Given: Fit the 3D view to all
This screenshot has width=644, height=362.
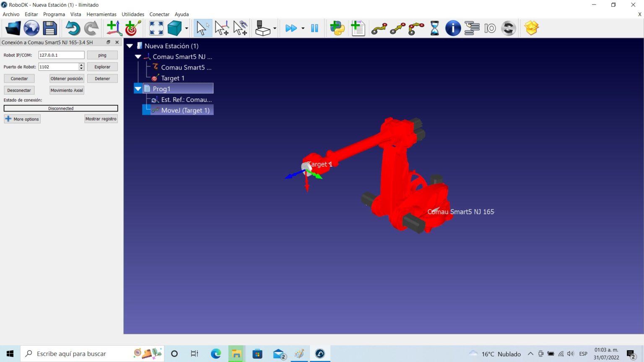Looking at the screenshot, I should point(156,28).
